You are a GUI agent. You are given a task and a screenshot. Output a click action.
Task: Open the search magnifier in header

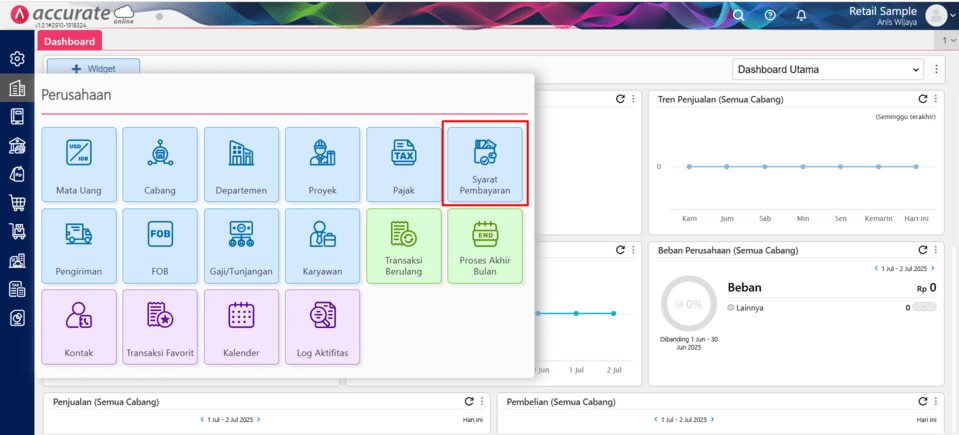tap(739, 15)
